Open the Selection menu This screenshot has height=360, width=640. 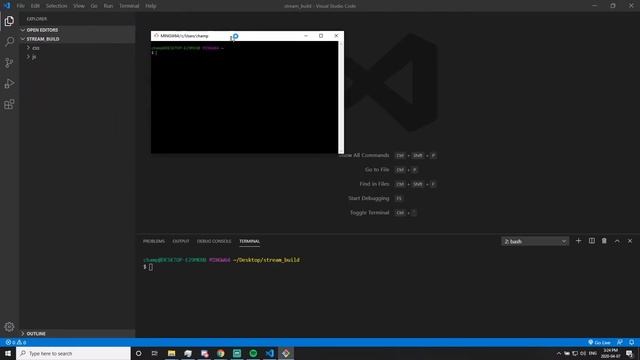tap(56, 6)
